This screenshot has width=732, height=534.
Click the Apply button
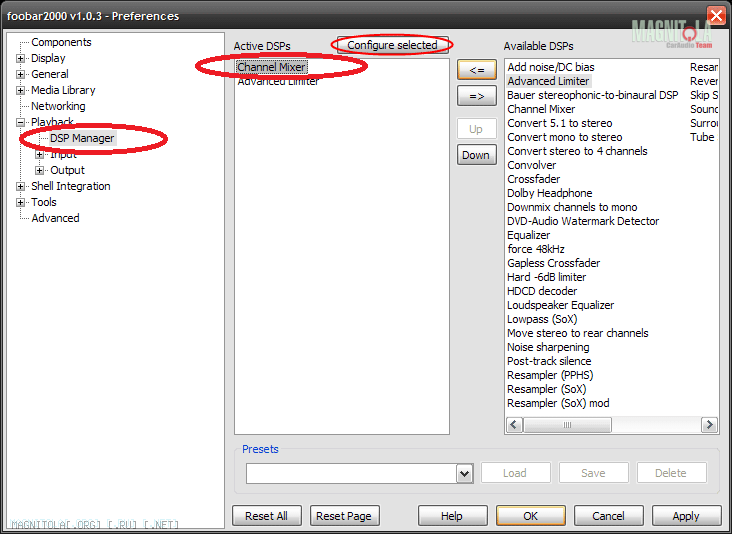687,516
